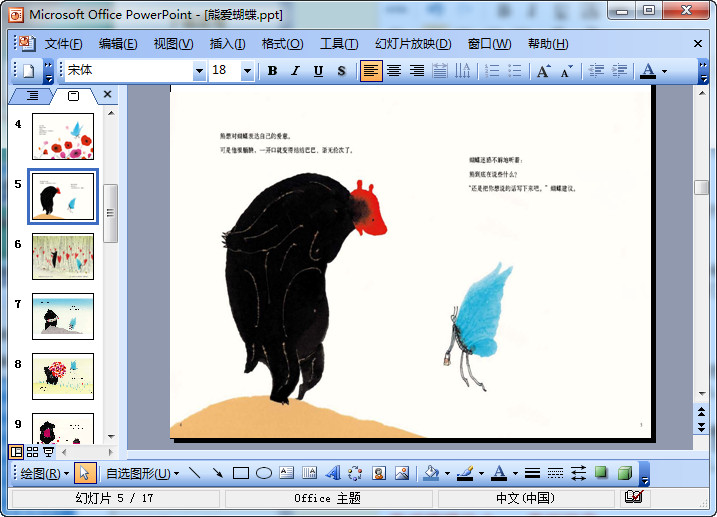Open the font color dropdown arrow

664,71
